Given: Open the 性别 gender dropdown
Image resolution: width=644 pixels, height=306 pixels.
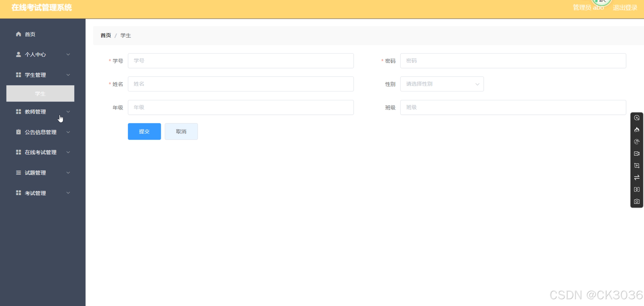Looking at the screenshot, I should (x=441, y=84).
